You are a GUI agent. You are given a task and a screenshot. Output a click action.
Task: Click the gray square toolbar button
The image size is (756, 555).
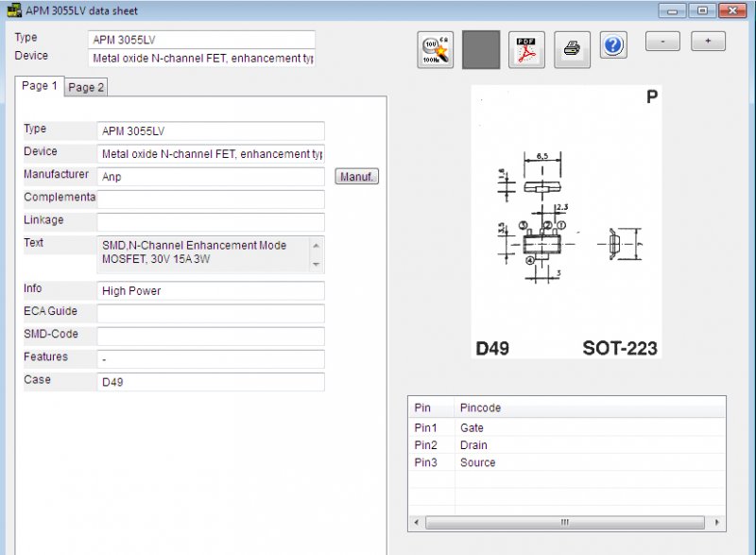point(481,50)
